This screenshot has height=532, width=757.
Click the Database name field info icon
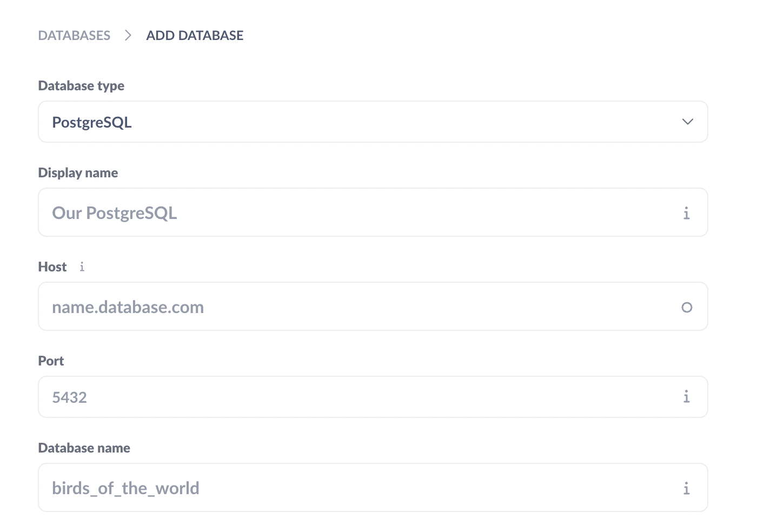coord(687,488)
